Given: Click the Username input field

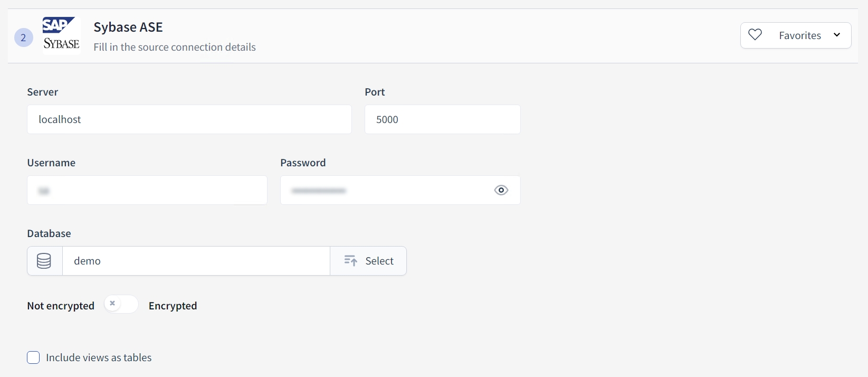Looking at the screenshot, I should [x=147, y=190].
